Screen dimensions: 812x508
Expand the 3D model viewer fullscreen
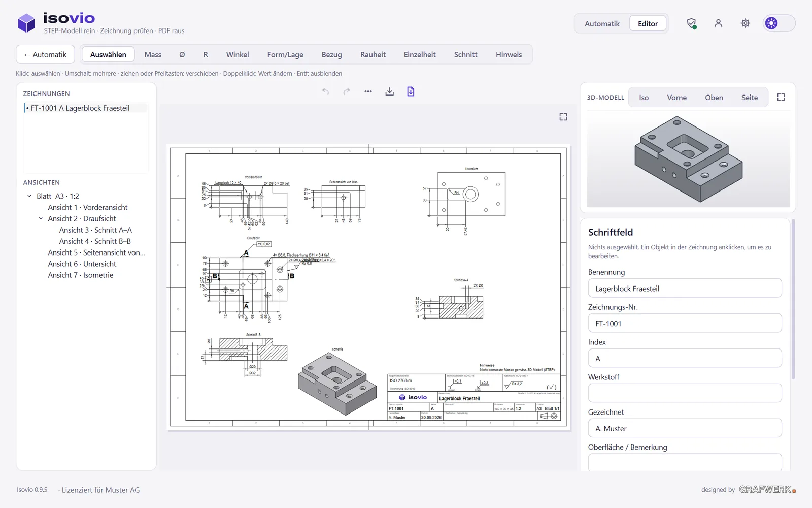781,97
